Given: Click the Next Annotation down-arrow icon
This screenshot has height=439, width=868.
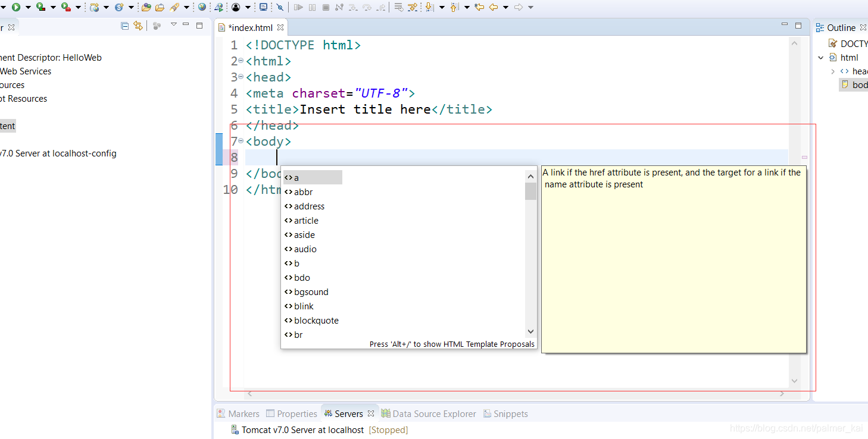Looking at the screenshot, I should 429,7.
